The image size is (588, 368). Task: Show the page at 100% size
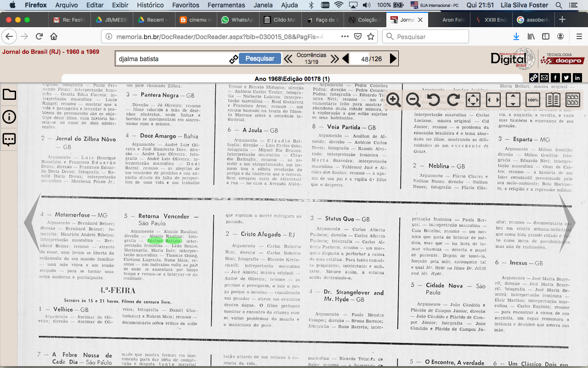(x=532, y=100)
